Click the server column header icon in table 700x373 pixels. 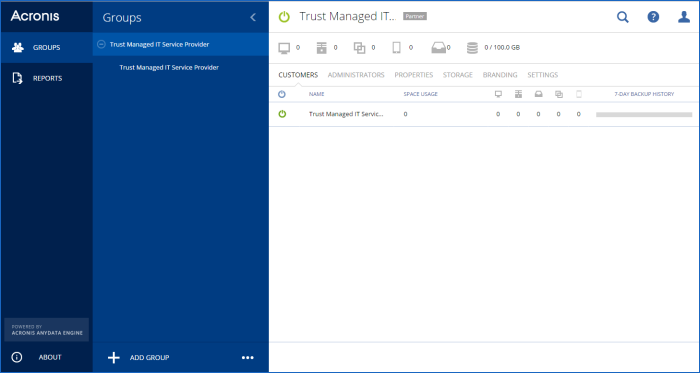pos(518,94)
